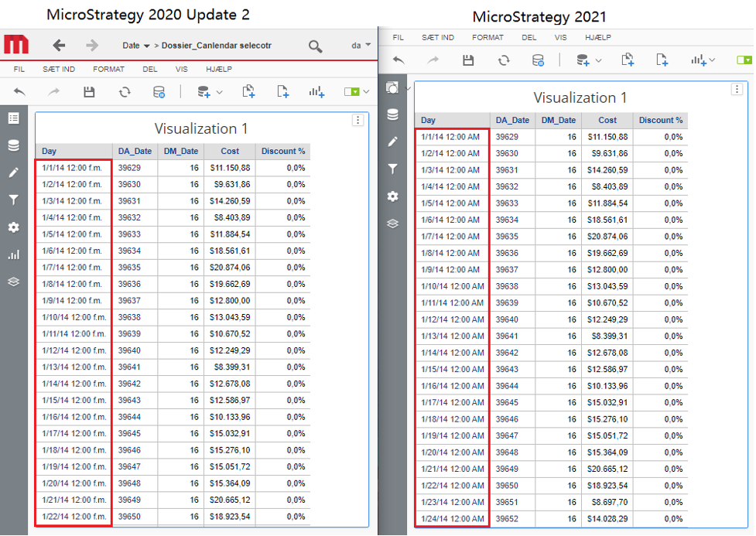Click the refresh icon in the 2021 toolbar
Image resolution: width=756 pixels, height=536 pixels.
(504, 60)
